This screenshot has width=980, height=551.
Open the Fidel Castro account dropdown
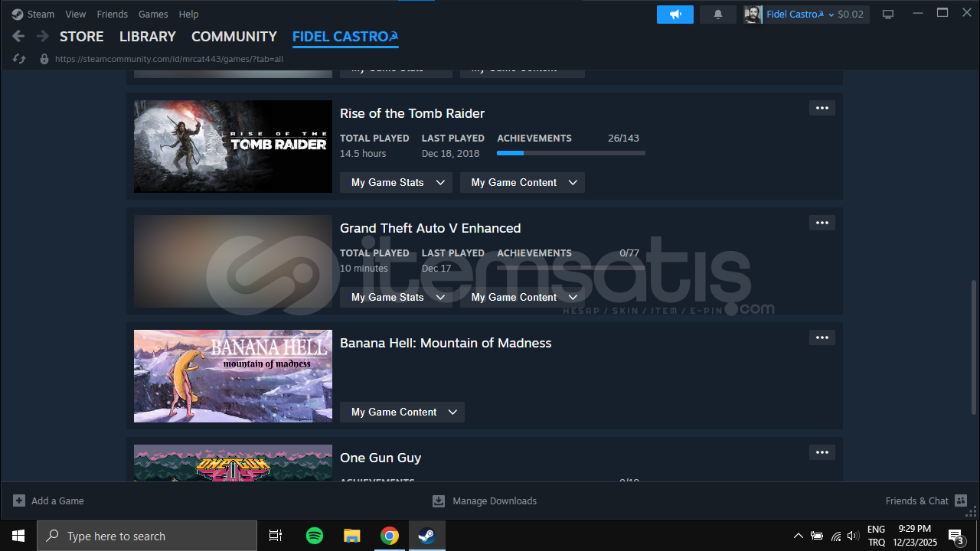[800, 15]
